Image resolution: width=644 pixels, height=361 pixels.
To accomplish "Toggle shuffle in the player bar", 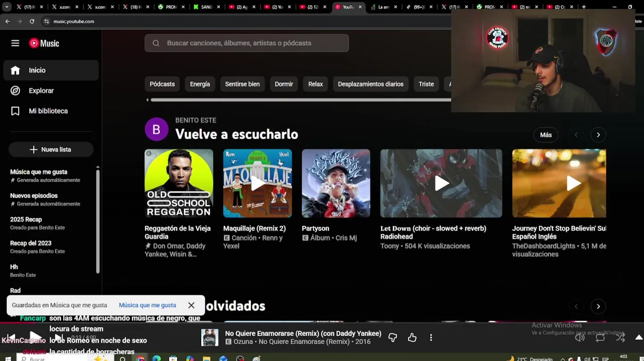I will [621, 337].
